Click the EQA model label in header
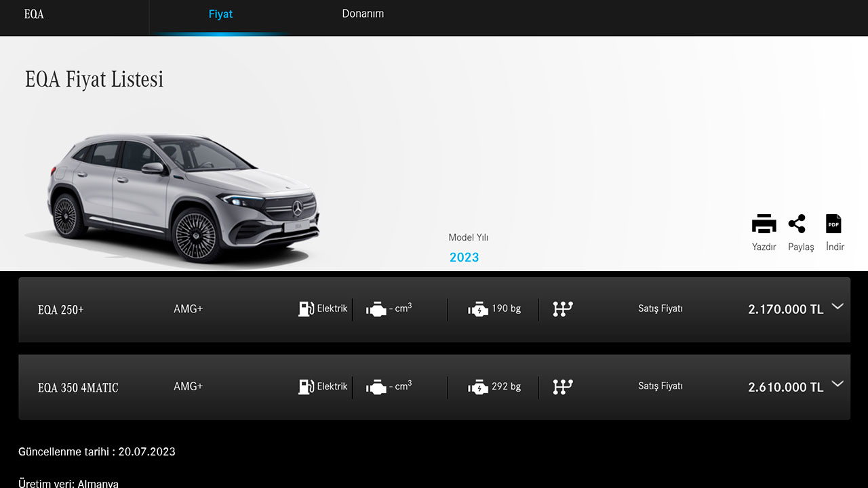 34,14
